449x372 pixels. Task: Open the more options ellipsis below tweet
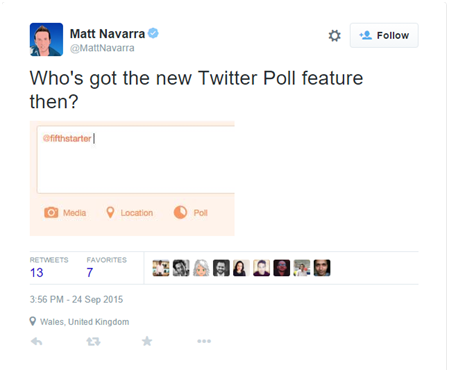pyautogui.click(x=204, y=341)
